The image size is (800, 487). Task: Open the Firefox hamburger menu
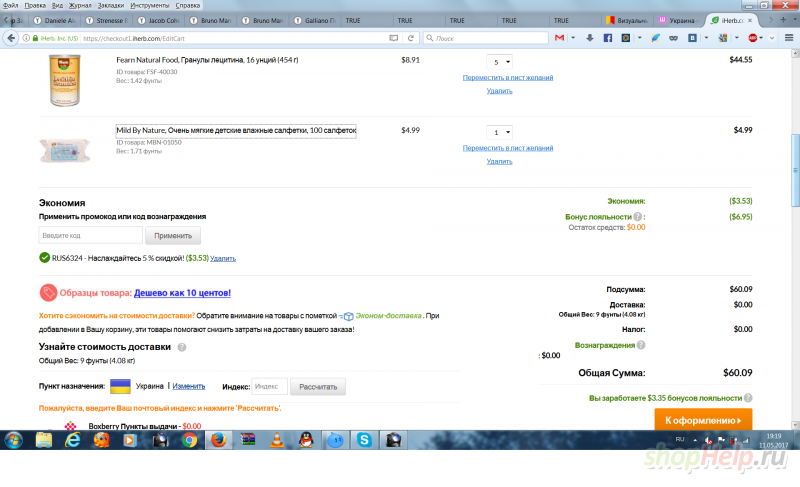point(789,38)
